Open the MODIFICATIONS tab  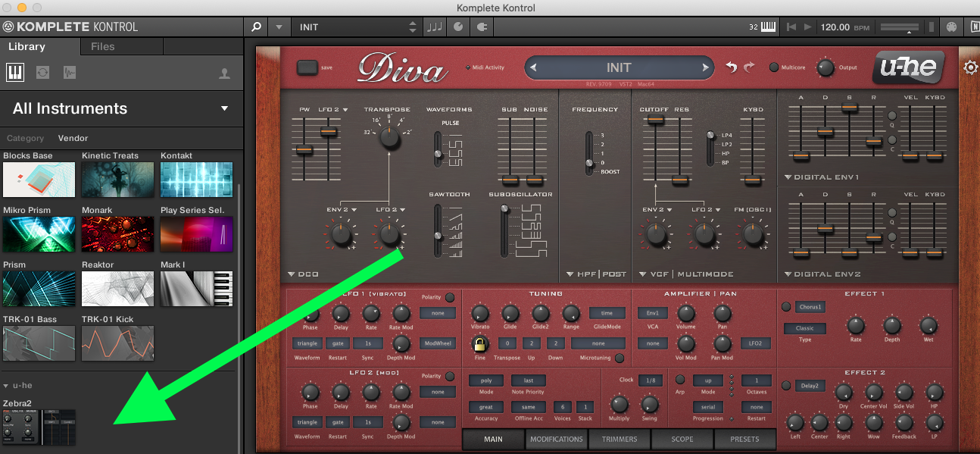click(557, 439)
